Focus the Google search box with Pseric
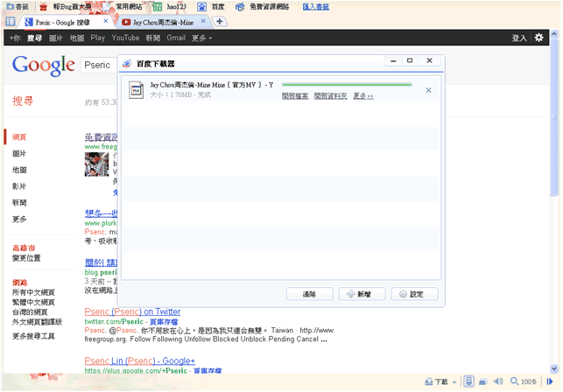Viewport: 563px width, 392px height. pyautogui.click(x=99, y=65)
